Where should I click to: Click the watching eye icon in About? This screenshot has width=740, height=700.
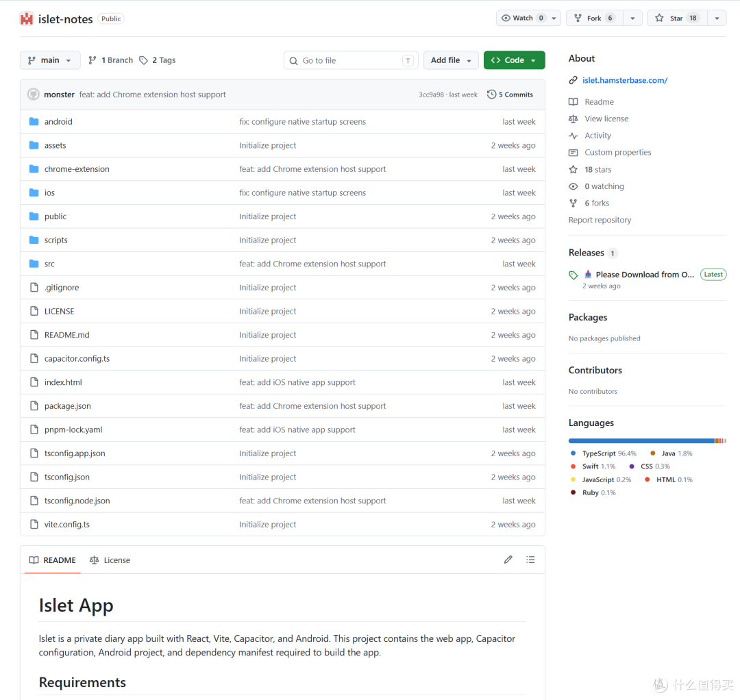tap(573, 186)
